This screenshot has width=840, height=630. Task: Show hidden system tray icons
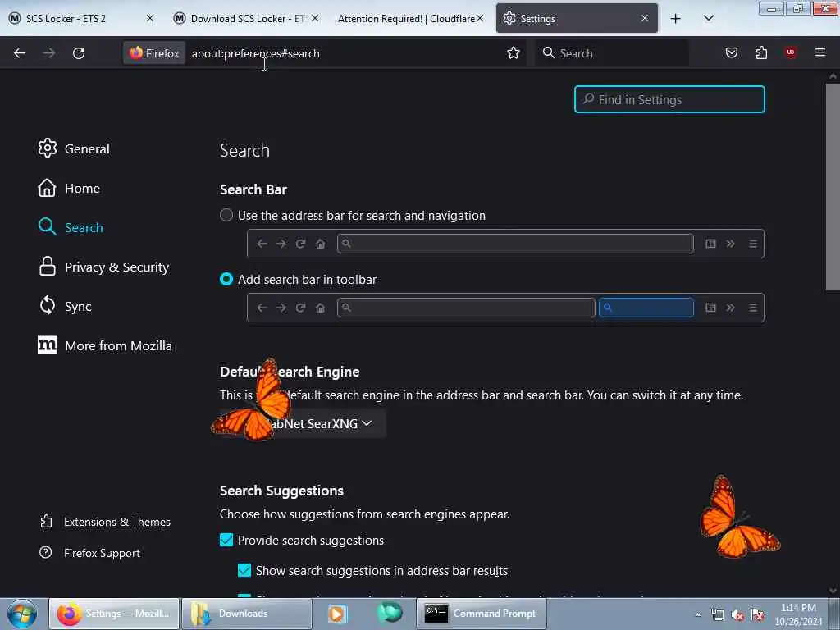(x=697, y=615)
